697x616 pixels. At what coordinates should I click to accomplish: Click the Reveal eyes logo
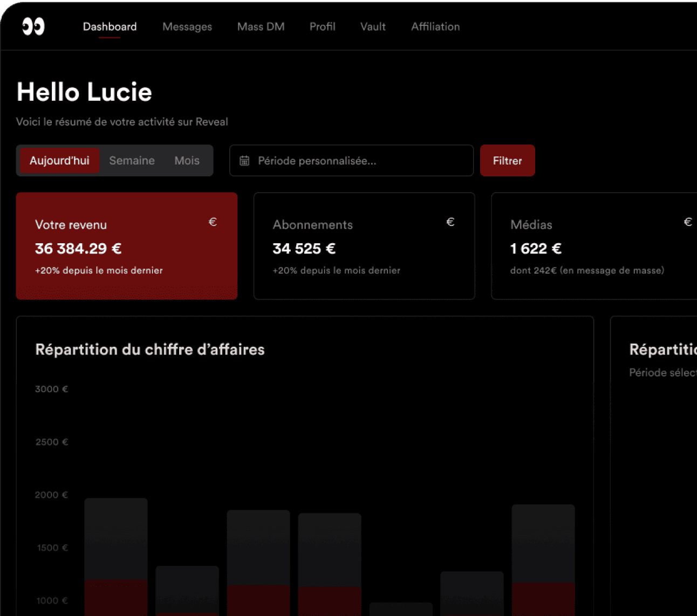(x=33, y=26)
